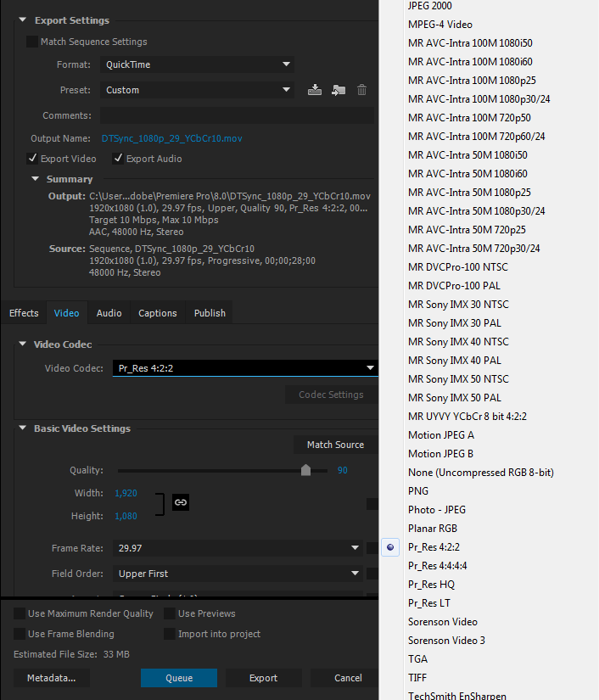Select the Pr_Res 4:2:2 radio bullet
Image resolution: width=599 pixels, height=700 pixels.
point(390,547)
